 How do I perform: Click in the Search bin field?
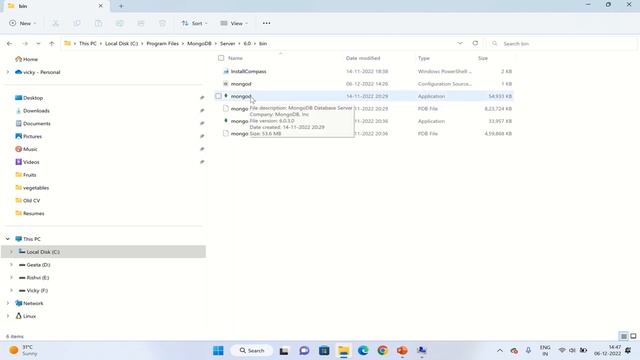(563, 43)
